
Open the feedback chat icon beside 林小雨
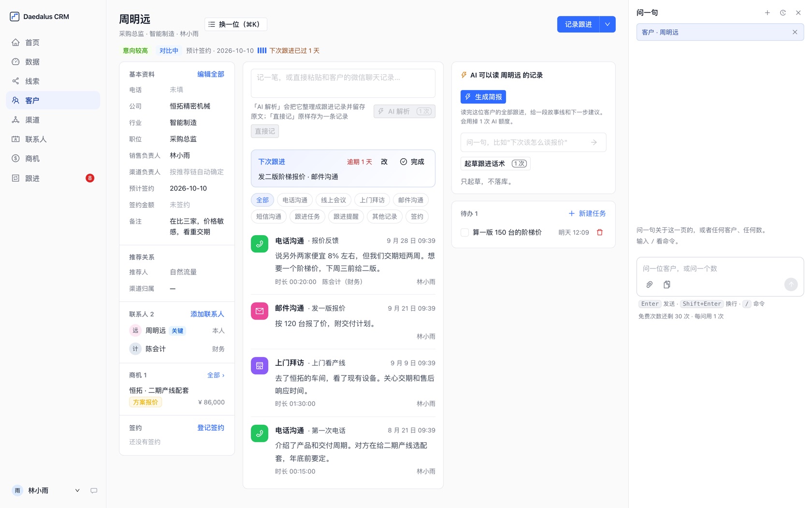(x=94, y=491)
